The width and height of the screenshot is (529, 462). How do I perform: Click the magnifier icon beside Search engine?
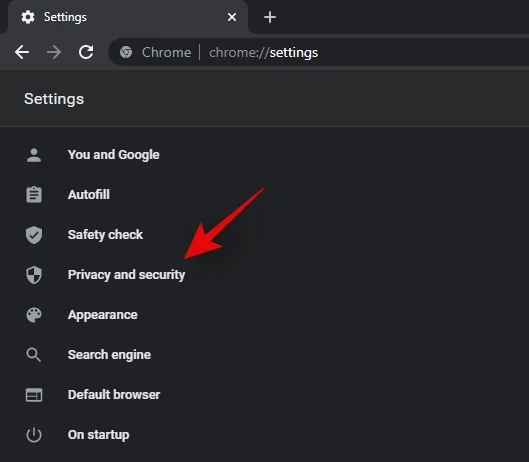tap(34, 355)
